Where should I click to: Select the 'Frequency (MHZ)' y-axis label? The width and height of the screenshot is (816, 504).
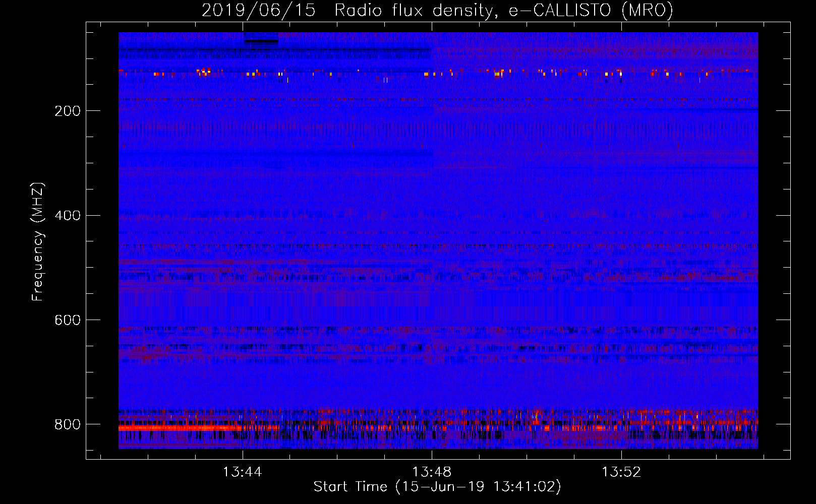coord(37,241)
